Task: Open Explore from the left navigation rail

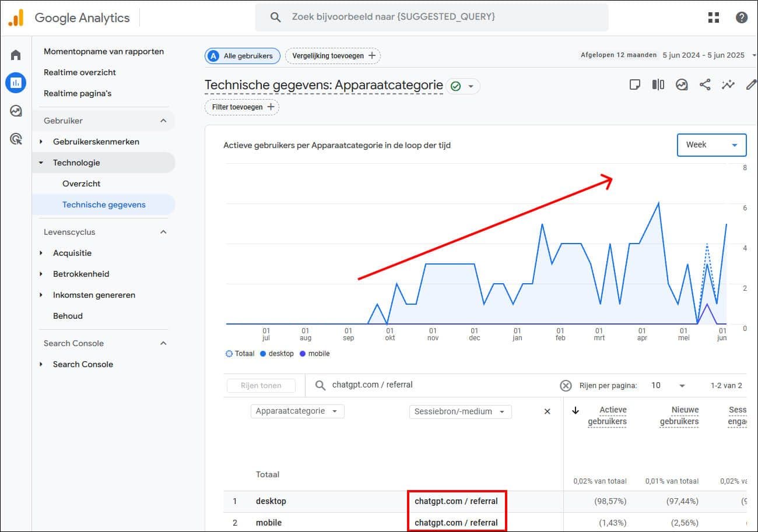Action: pyautogui.click(x=15, y=110)
